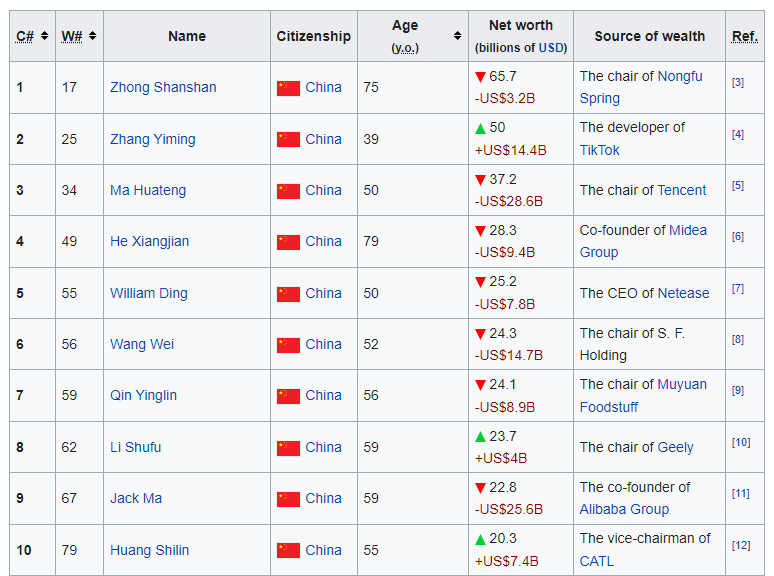The image size is (774, 576).
Task: Open the TikTok link
Action: pyautogui.click(x=599, y=150)
